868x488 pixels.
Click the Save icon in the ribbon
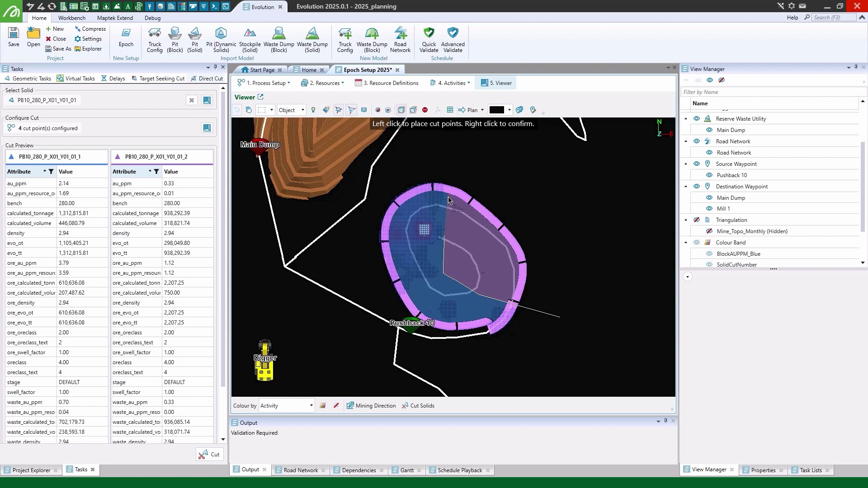(14, 37)
